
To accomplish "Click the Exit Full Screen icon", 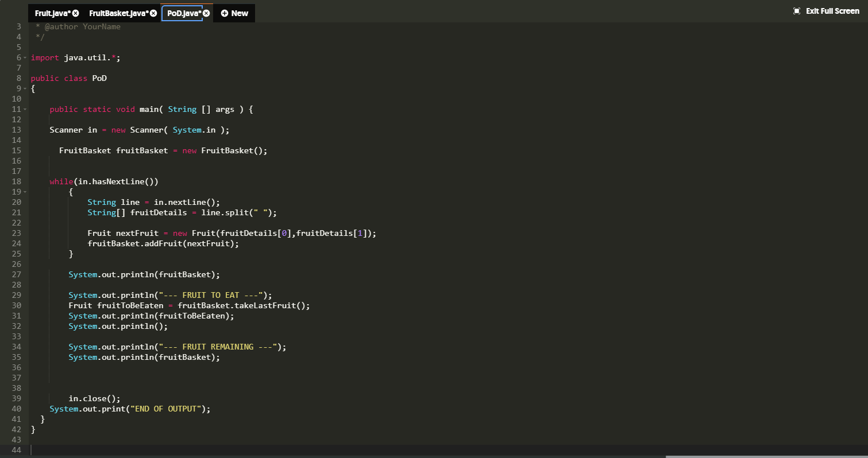I will coord(797,10).
